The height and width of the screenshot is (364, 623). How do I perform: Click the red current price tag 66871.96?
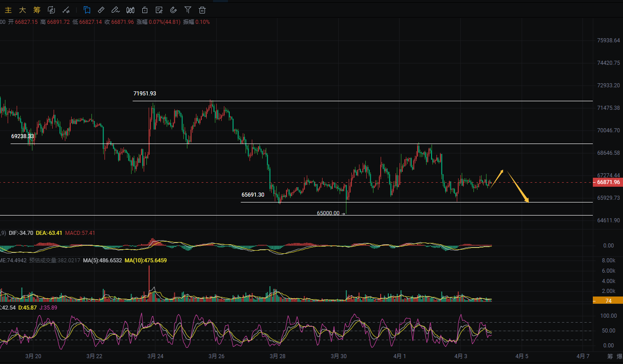tap(608, 182)
